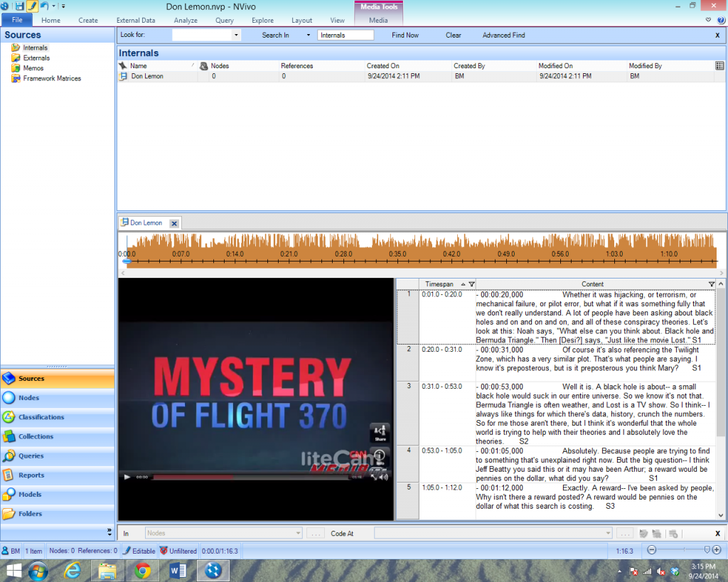Open the Layout ribbon tab
Screen dimensions: 728x582
[x=301, y=21]
